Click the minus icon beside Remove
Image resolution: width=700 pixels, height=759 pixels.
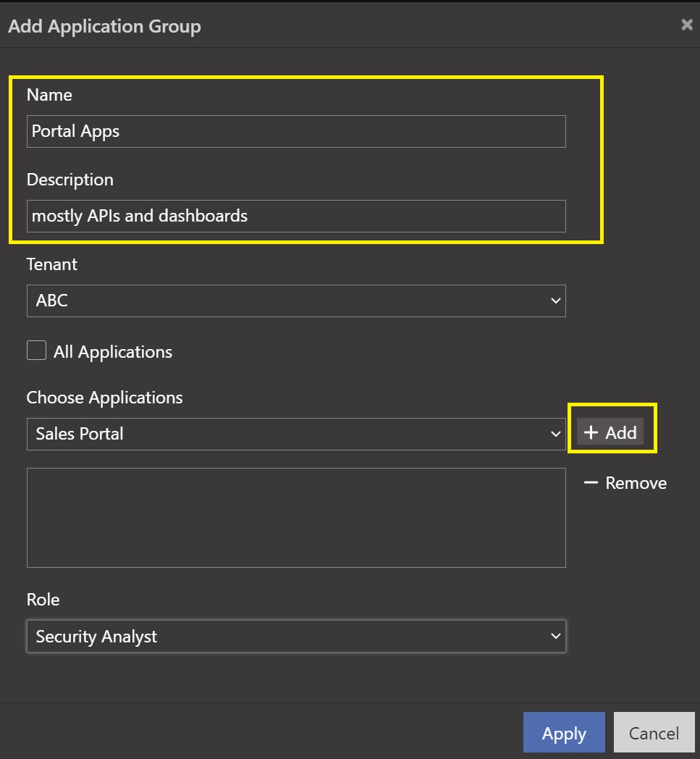click(591, 483)
